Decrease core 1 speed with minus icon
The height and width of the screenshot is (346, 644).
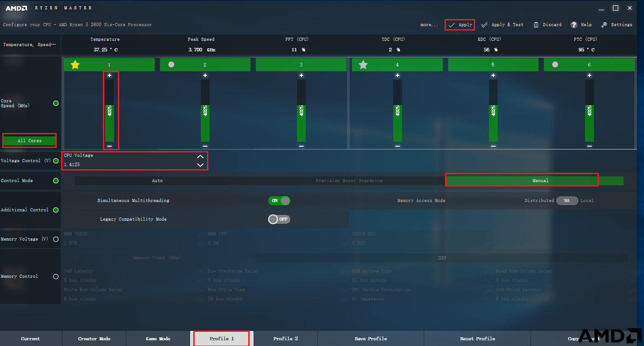click(109, 146)
